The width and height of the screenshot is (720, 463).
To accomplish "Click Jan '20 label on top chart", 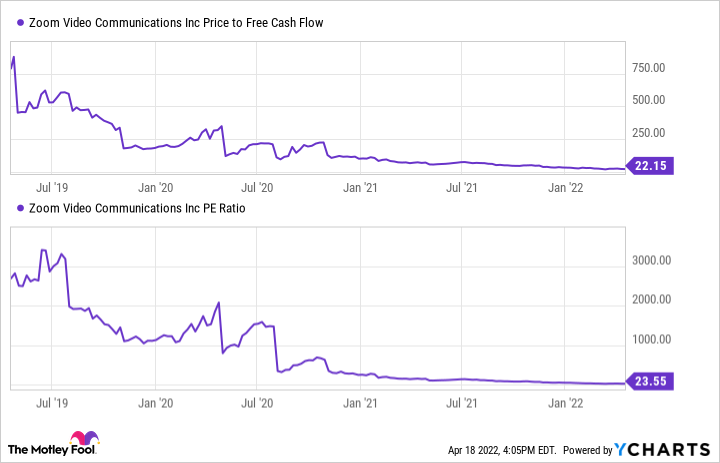I will [x=155, y=186].
